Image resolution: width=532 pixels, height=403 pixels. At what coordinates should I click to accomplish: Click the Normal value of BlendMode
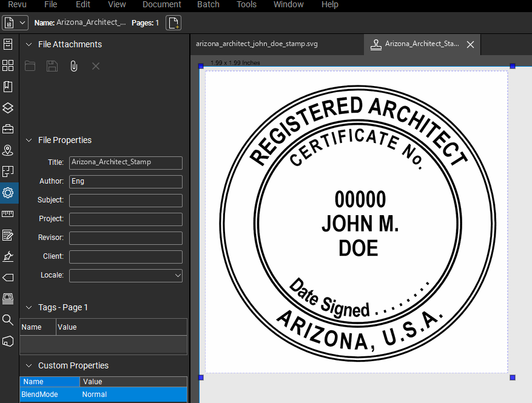94,395
